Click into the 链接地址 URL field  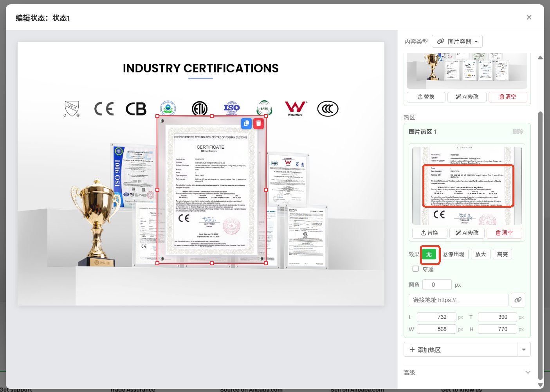(458, 300)
